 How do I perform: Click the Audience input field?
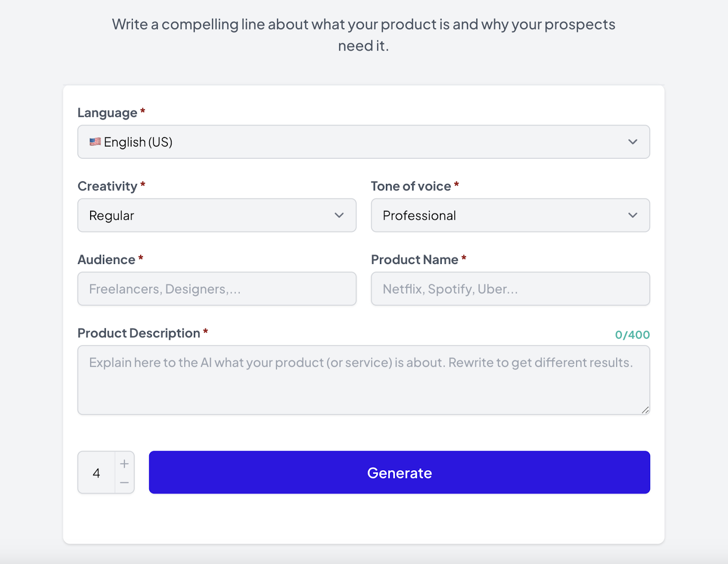tap(217, 289)
